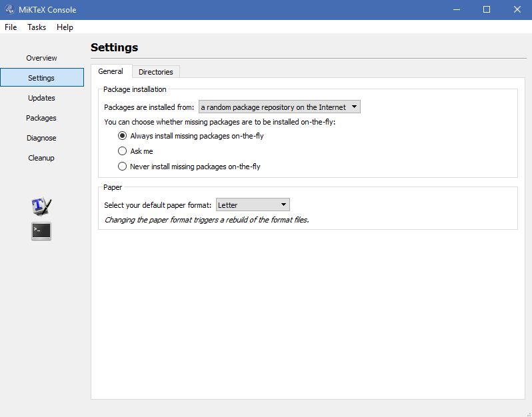Open the Packages page
532x417 pixels.
42,118
